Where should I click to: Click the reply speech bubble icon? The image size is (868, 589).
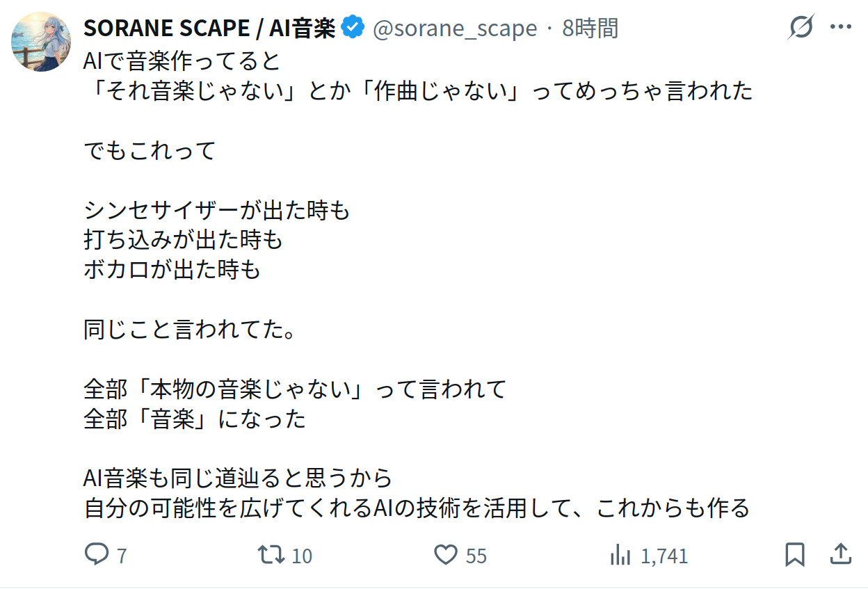tap(96, 555)
